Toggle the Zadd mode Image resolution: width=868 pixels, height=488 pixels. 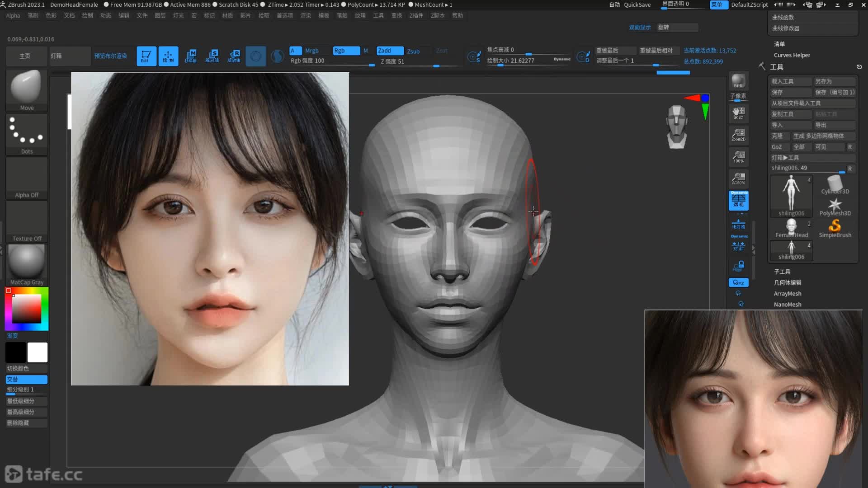point(390,51)
